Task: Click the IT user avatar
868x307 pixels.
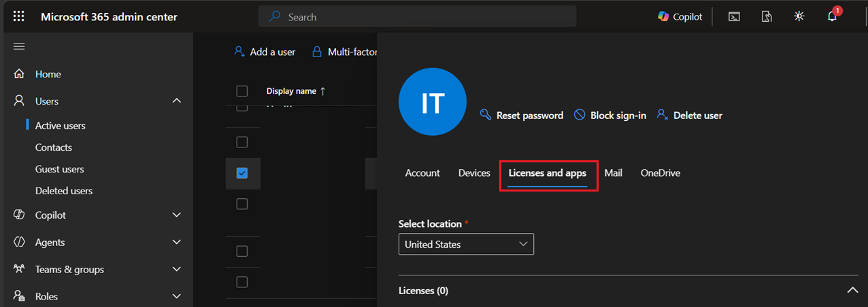Action: click(433, 102)
